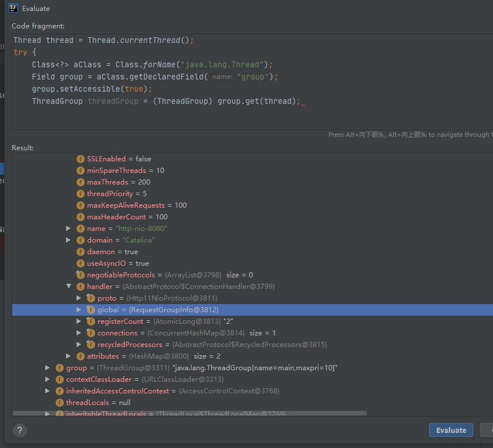
Task: Click the field icon beside threadPriority
Action: coord(81,194)
